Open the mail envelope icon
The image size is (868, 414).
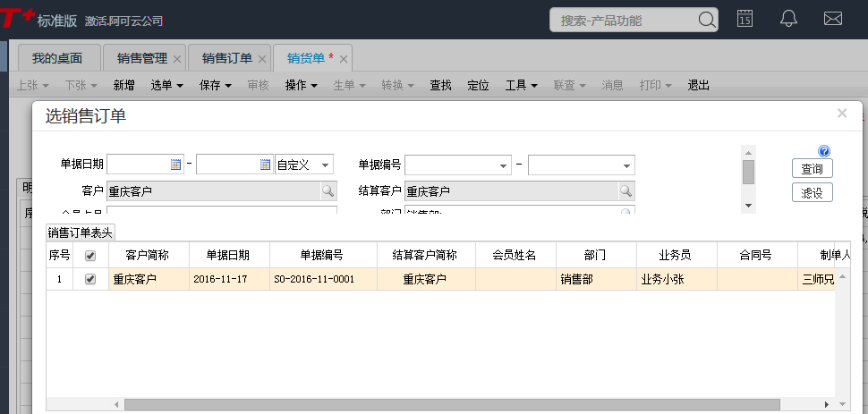(832, 19)
